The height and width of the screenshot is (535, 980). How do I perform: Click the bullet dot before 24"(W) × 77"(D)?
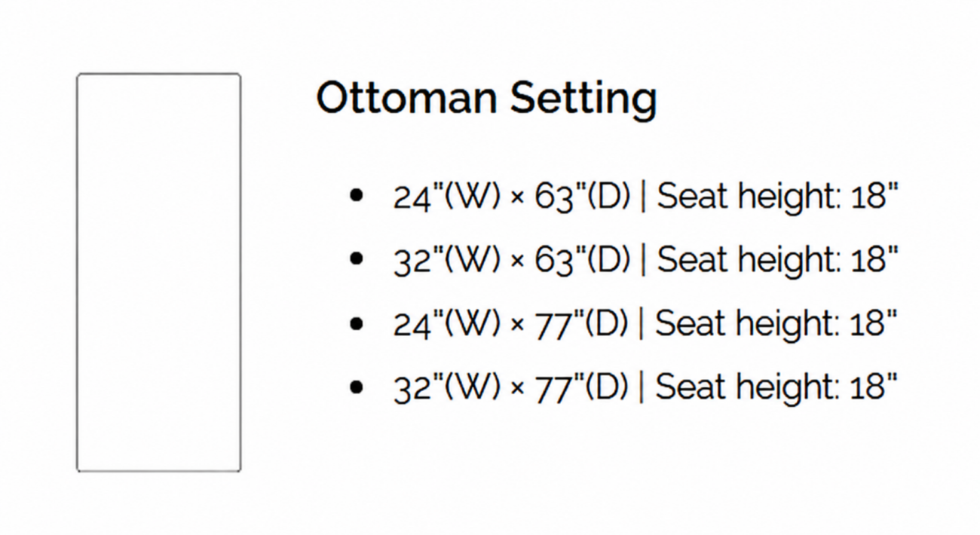click(357, 323)
